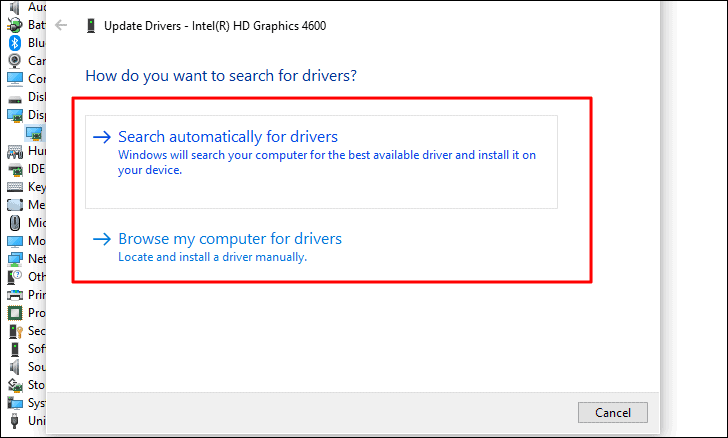Go back using the back arrow

pyautogui.click(x=62, y=25)
